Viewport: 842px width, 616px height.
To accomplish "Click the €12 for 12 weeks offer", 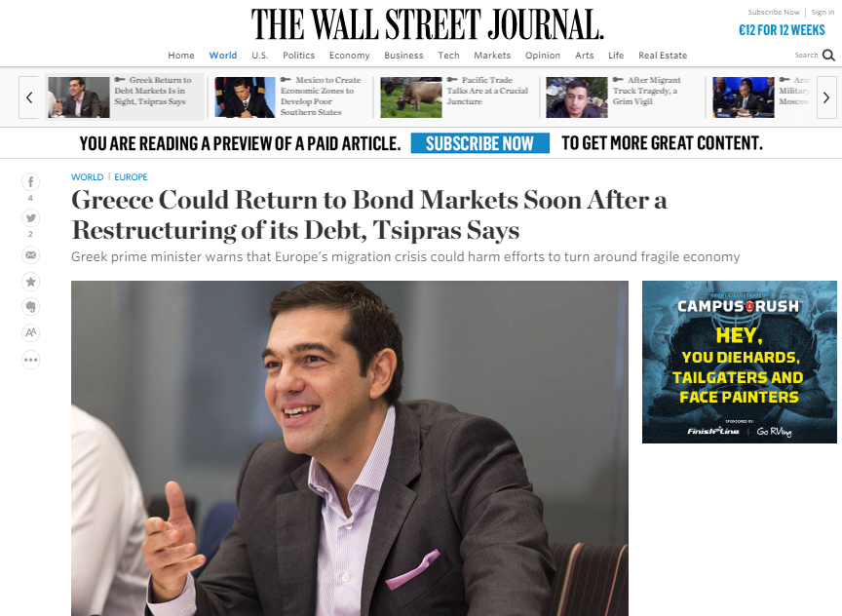I will click(x=782, y=30).
